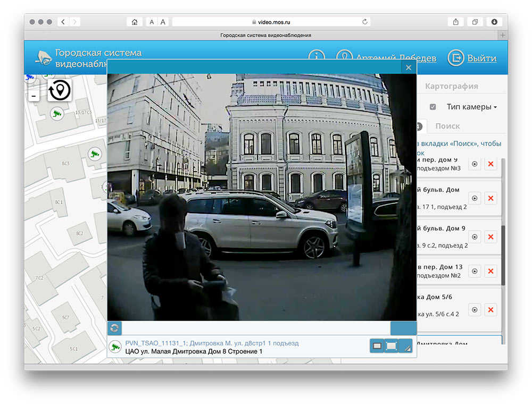This screenshot has width=532, height=405.
Task: Click the video resize corner button
Action: [405, 346]
